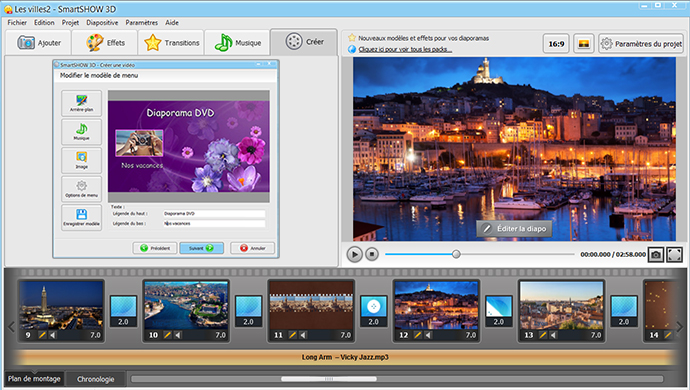Click the pencil edit icon on slide 14
This screenshot has height=390, width=690.
[668, 335]
